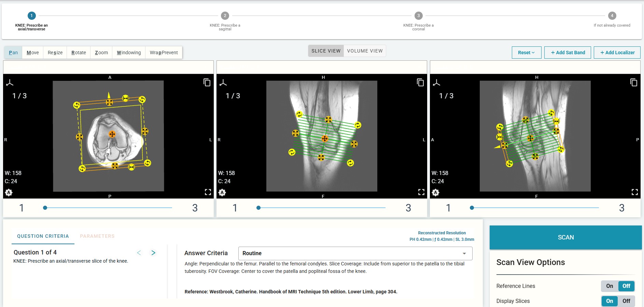This screenshot has height=307, width=644.
Task: Turn Reference Lines On
Action: click(610, 286)
